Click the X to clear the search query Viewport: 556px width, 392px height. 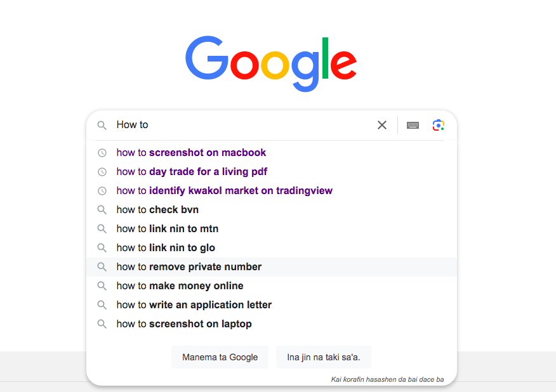tap(381, 125)
